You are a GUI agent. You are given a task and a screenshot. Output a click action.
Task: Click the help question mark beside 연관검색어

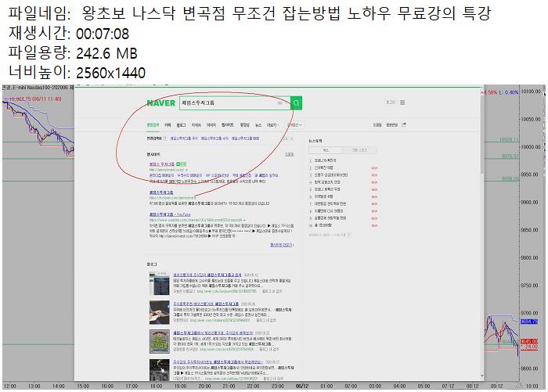tap(165, 138)
